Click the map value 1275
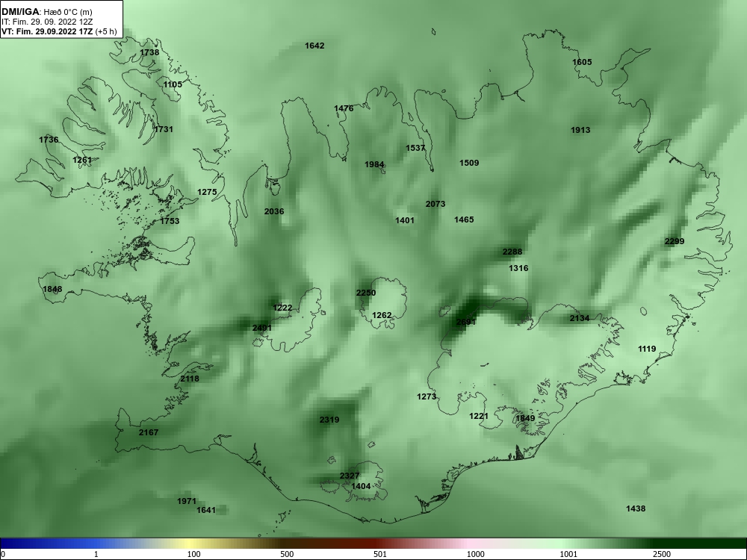 coord(207,192)
